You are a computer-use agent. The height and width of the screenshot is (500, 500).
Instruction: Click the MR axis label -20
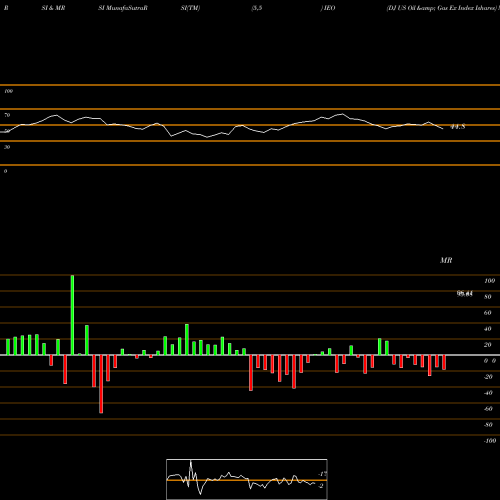coord(488,377)
